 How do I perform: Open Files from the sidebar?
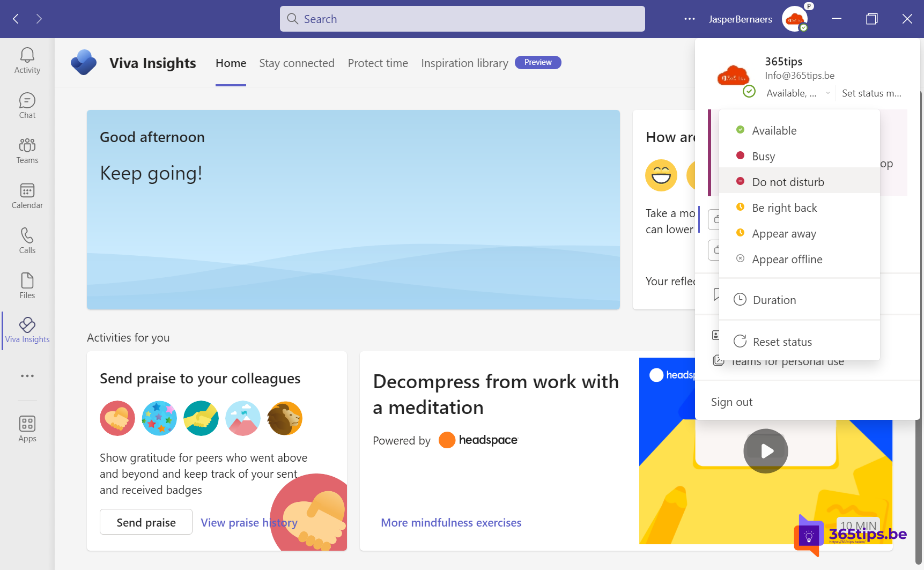[x=27, y=286]
